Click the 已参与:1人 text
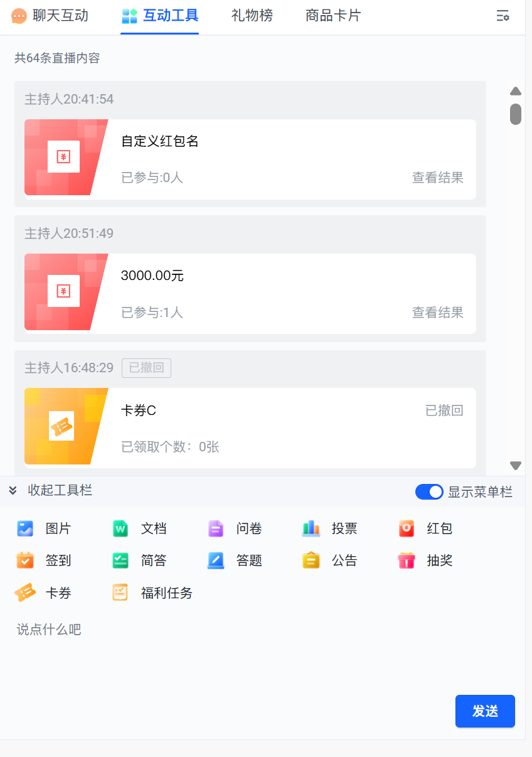 (152, 312)
